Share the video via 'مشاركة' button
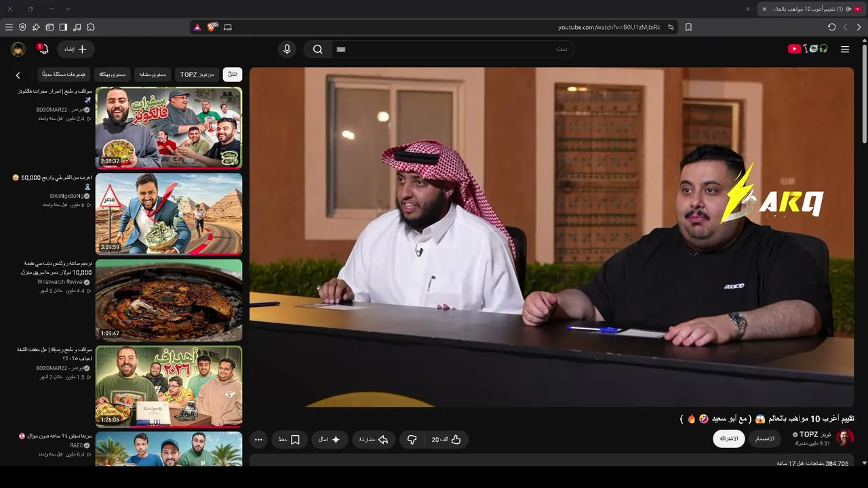Viewport: 868px width, 488px height. (374, 439)
